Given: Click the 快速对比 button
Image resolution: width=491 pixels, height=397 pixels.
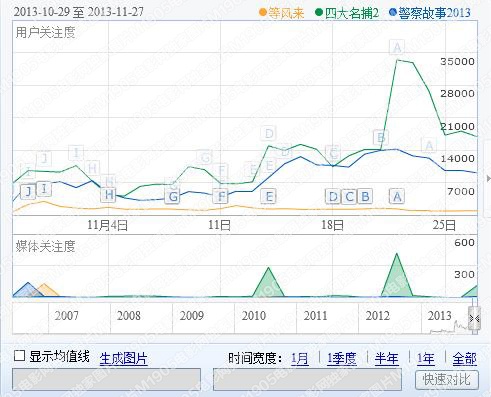Looking at the screenshot, I should [x=447, y=380].
